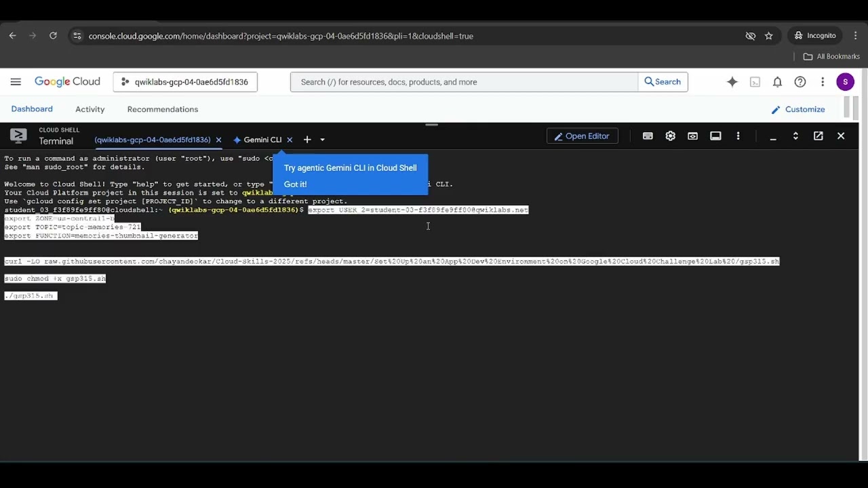This screenshot has height=488, width=868.
Task: Open the Chrome three-dot menu
Action: [x=855, y=36]
